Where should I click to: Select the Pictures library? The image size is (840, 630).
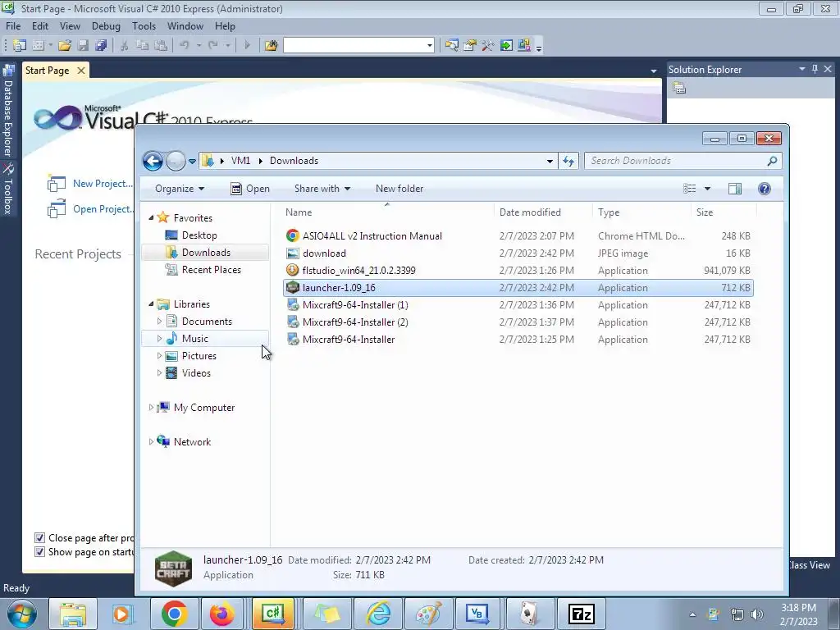click(x=199, y=356)
